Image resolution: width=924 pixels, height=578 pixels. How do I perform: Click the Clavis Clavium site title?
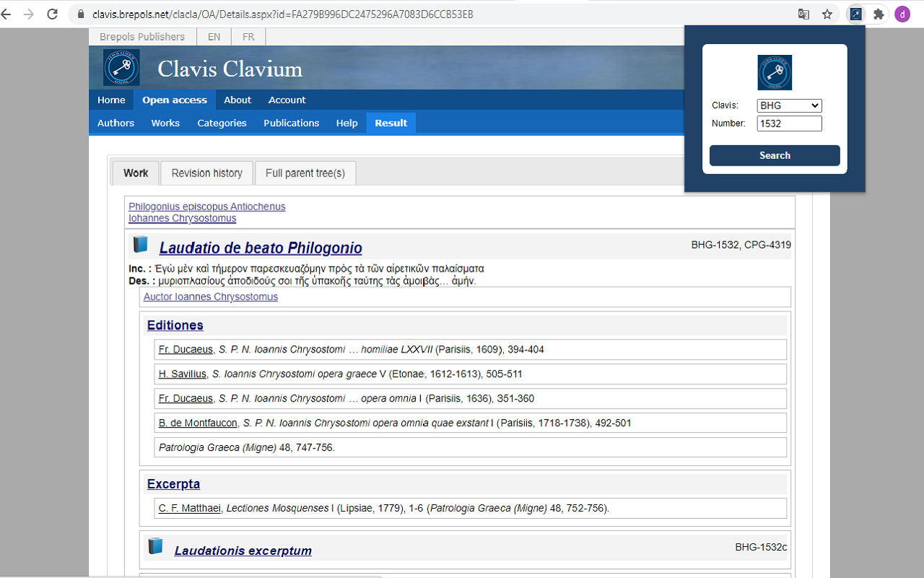pos(230,69)
